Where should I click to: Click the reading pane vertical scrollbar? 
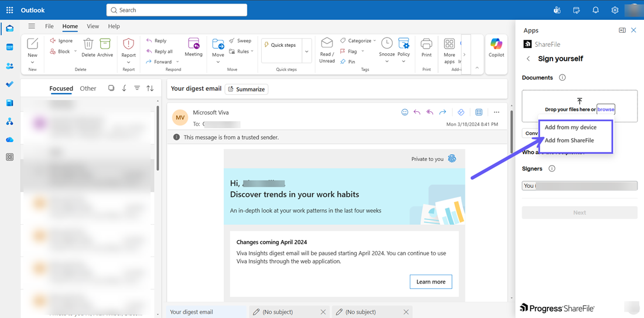[x=511, y=131]
